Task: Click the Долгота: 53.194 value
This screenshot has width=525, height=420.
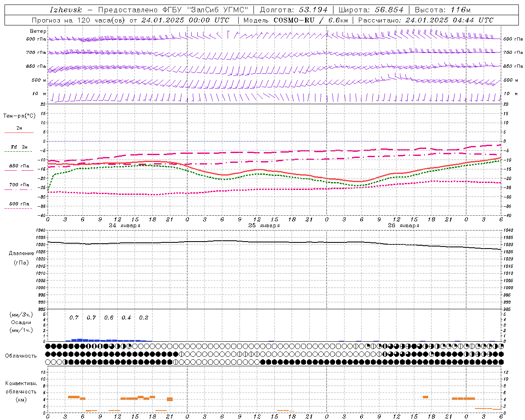Action: click(294, 10)
